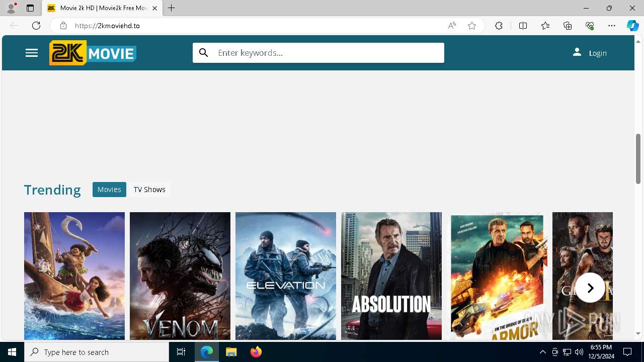Open the notification center icon
Viewport: 644px width, 362px height.
[627, 352]
